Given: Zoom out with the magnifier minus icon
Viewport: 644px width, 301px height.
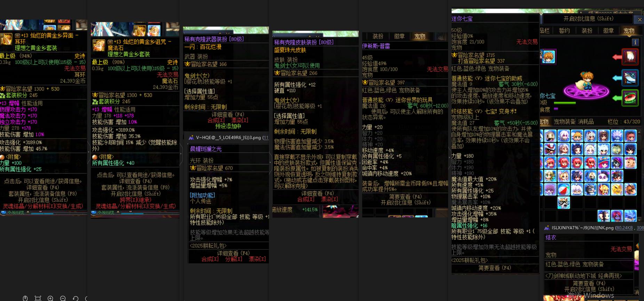Looking at the screenshot, I should tap(63, 298).
